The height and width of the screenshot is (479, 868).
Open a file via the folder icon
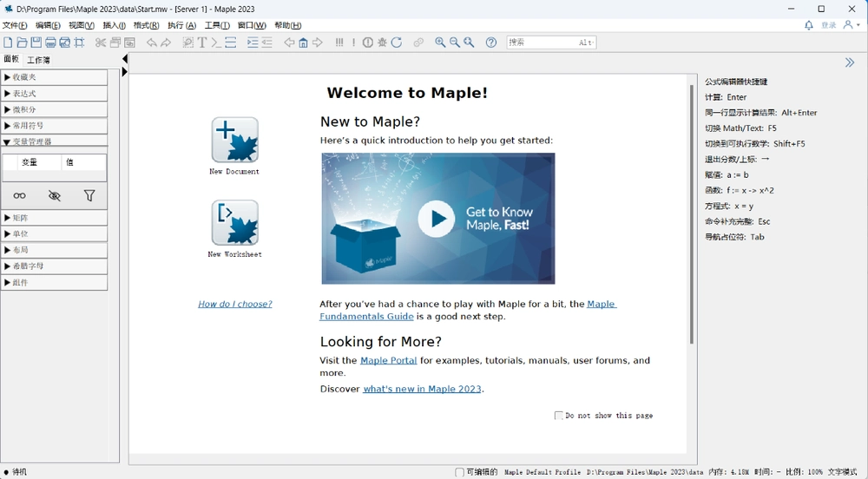22,43
